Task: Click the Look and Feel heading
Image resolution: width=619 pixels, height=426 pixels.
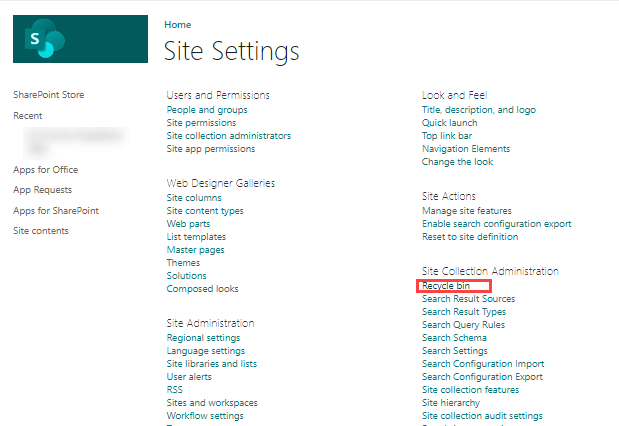Action: point(454,96)
